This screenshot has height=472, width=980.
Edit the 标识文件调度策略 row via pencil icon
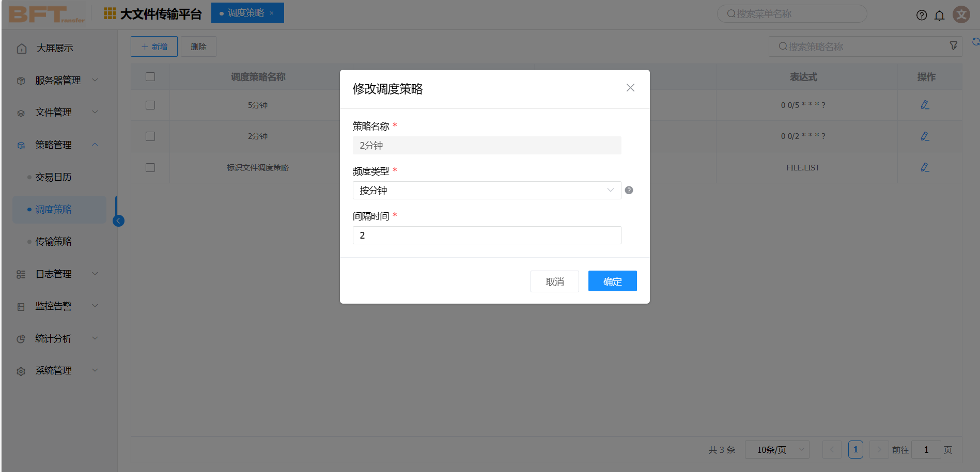pos(925,167)
